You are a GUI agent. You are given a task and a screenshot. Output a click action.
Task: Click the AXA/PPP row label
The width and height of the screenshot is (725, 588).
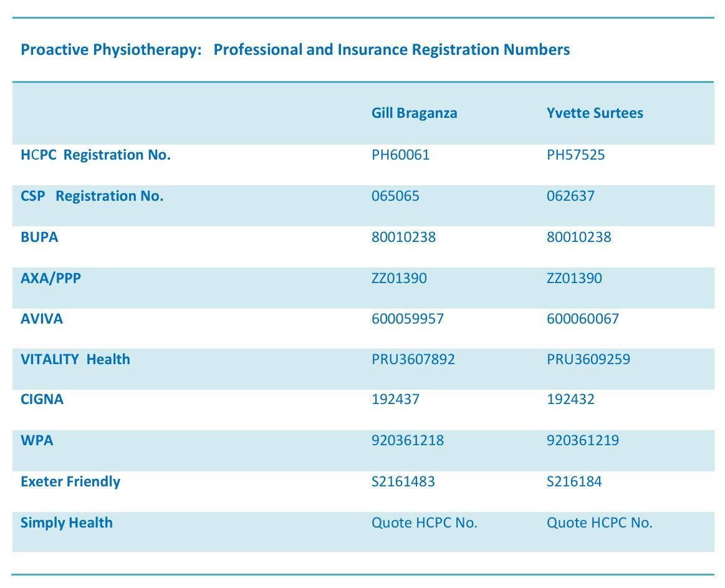51,278
